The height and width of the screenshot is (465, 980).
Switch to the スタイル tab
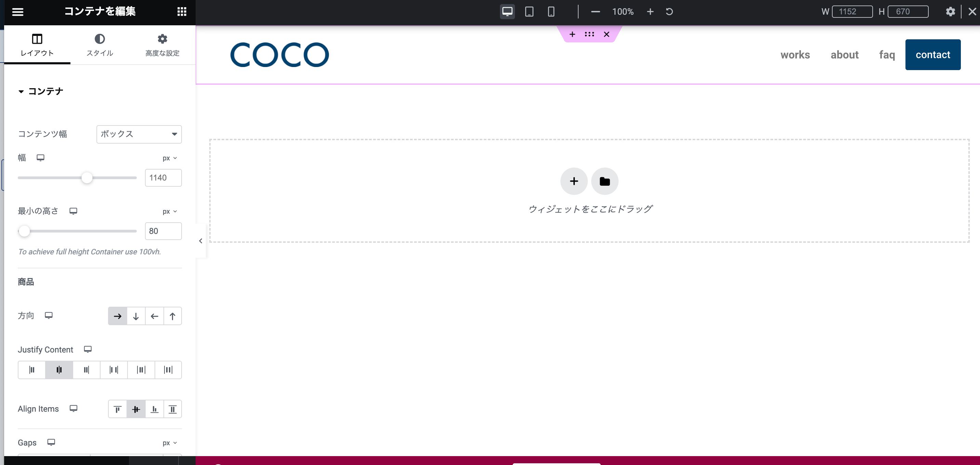[x=100, y=45]
